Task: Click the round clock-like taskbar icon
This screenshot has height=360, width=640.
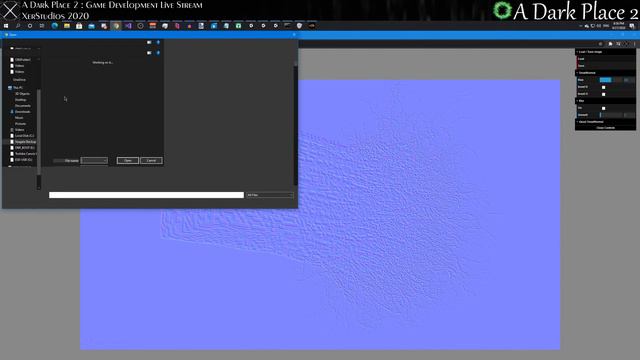Action: [x=140, y=26]
